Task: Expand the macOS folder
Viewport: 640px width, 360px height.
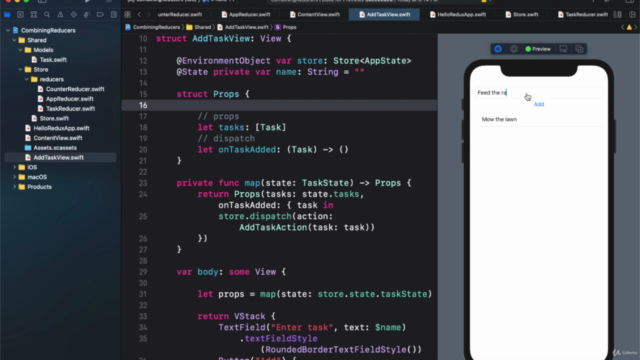Action: pos(14,177)
